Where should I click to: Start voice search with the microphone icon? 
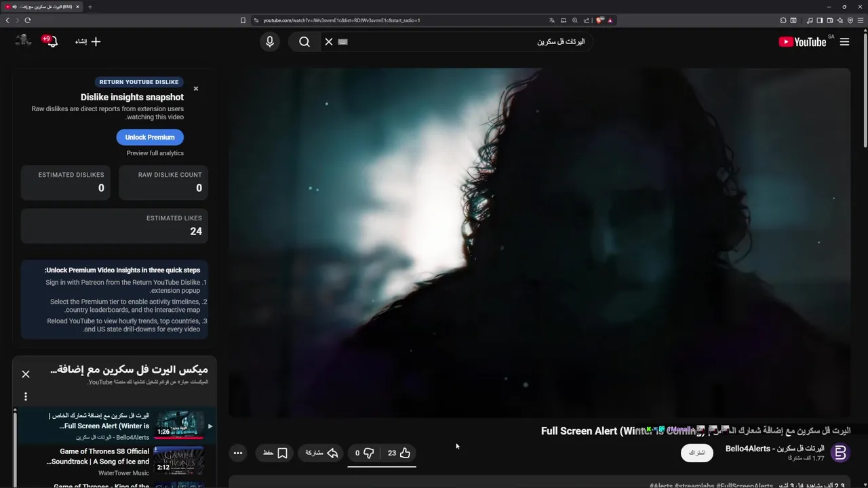[x=270, y=42]
